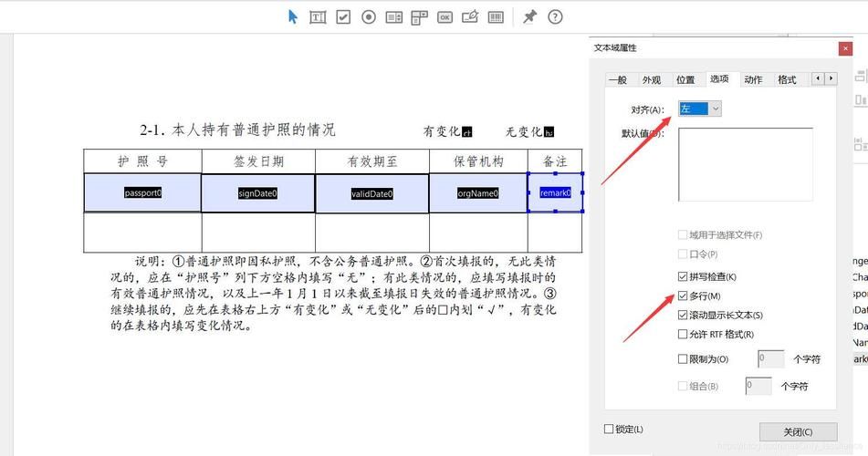
Task: Enable 允许 RTF 格式 checkbox
Action: 683,335
